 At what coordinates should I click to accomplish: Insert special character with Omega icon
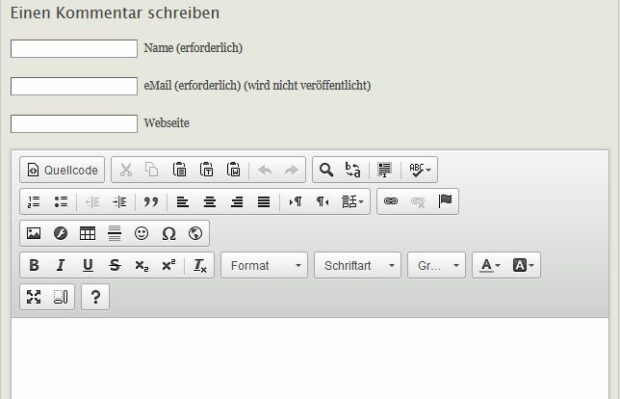point(169,233)
